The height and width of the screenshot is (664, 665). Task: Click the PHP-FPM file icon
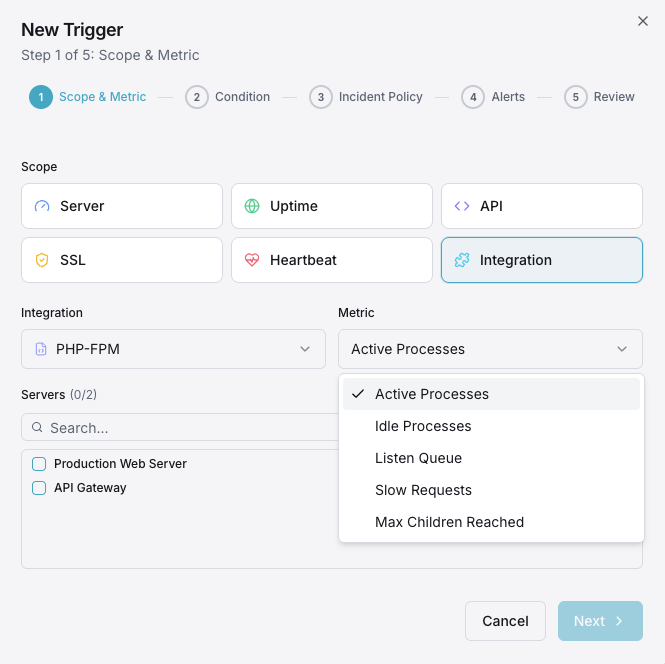pos(41,349)
